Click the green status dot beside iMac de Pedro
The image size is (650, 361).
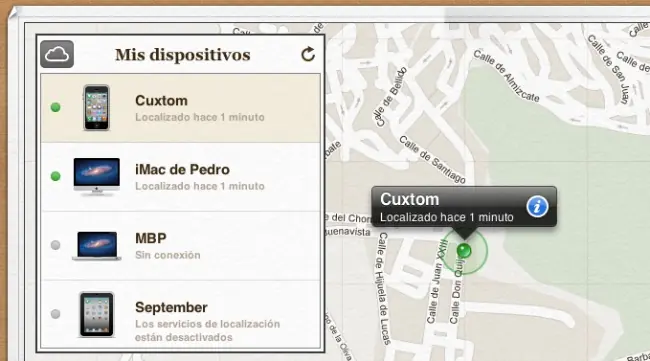(x=56, y=176)
